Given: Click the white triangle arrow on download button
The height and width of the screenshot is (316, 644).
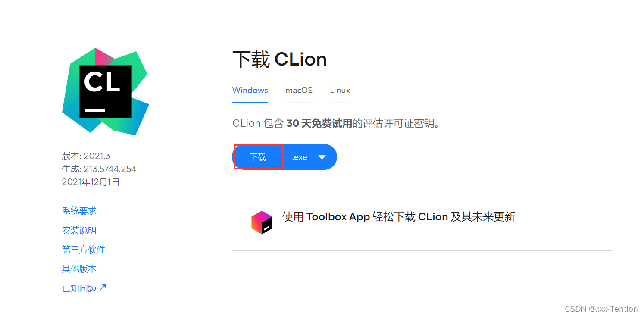Looking at the screenshot, I should click(322, 157).
